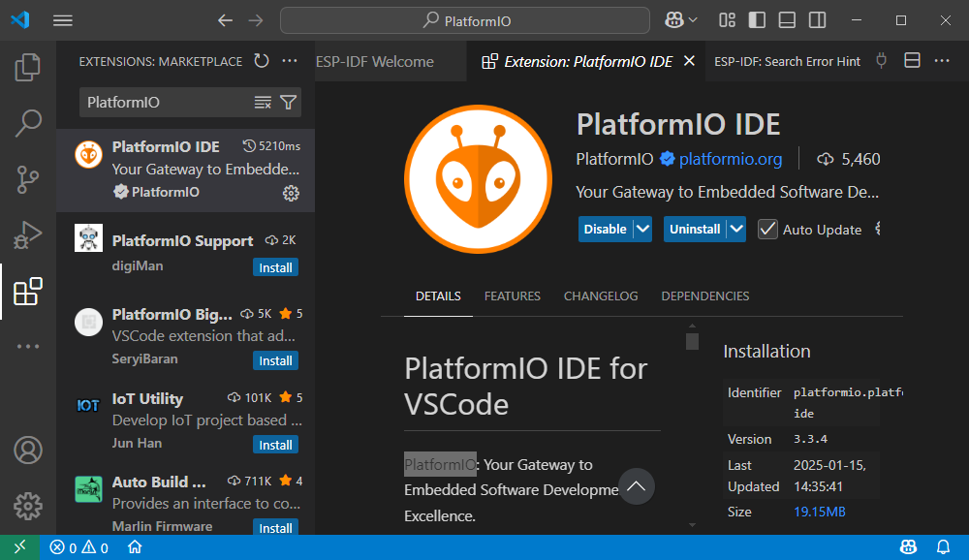Open Extensions Marketplace more actions menu
Viewport: 969px width, 560px height.
pyautogui.click(x=289, y=61)
